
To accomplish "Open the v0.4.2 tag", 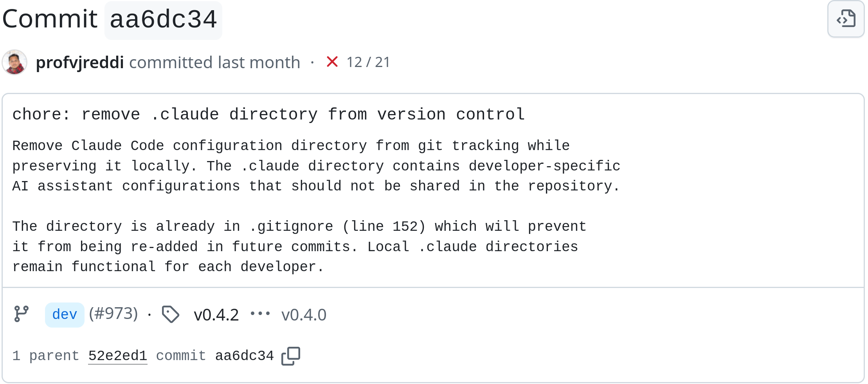I will tap(216, 315).
